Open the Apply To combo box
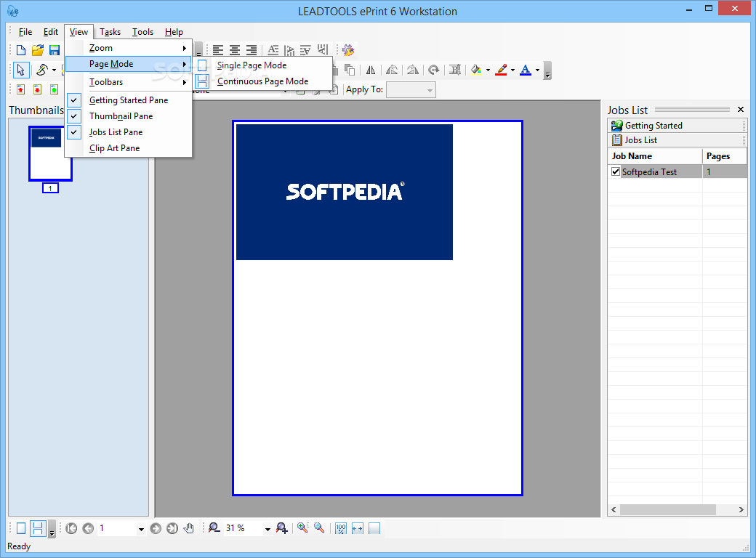The image size is (756, 558). coord(411,89)
